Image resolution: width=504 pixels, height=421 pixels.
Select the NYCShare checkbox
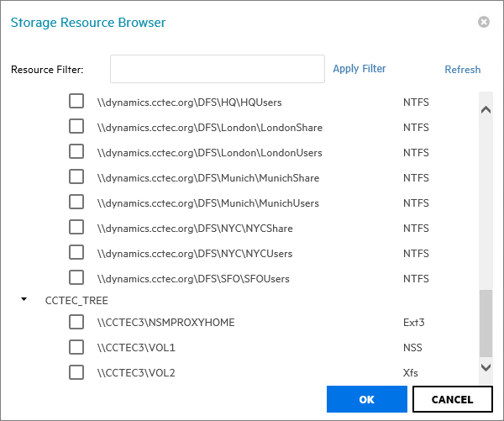pos(76,228)
